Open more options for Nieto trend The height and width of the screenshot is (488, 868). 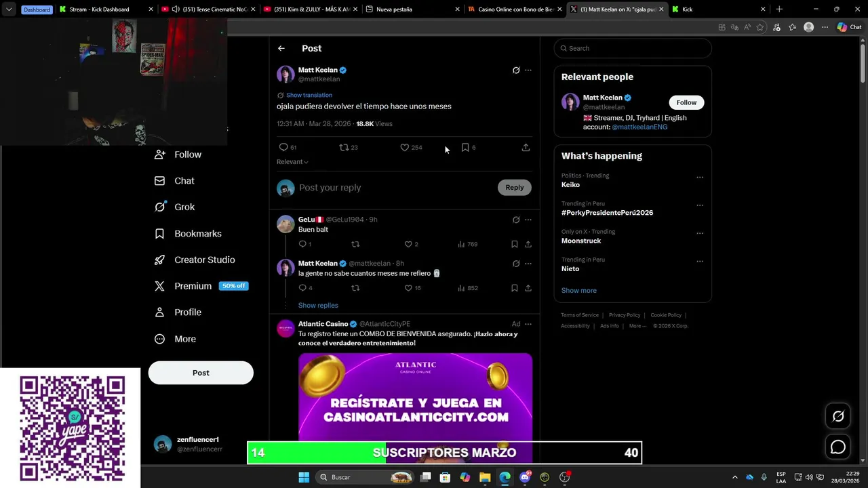click(700, 261)
